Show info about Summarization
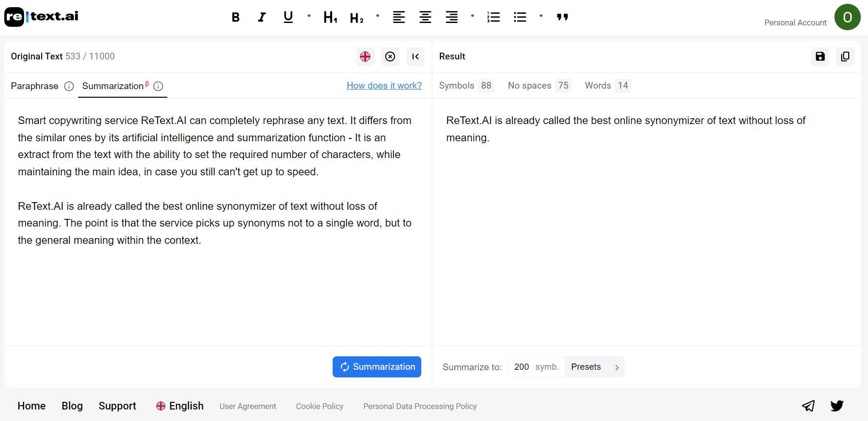The width and height of the screenshot is (868, 421). click(x=158, y=86)
